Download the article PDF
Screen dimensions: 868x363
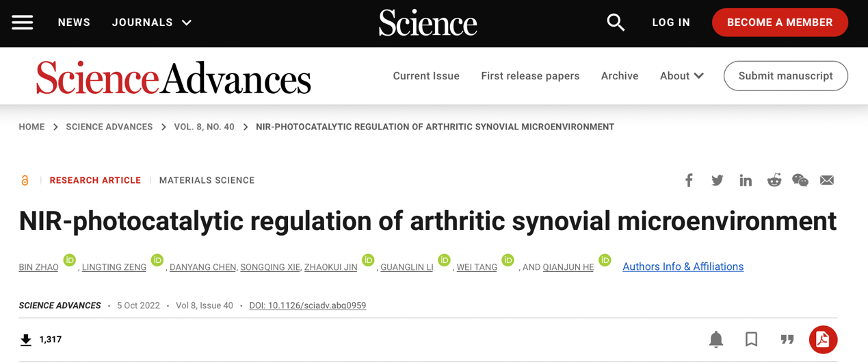pyautogui.click(x=823, y=340)
